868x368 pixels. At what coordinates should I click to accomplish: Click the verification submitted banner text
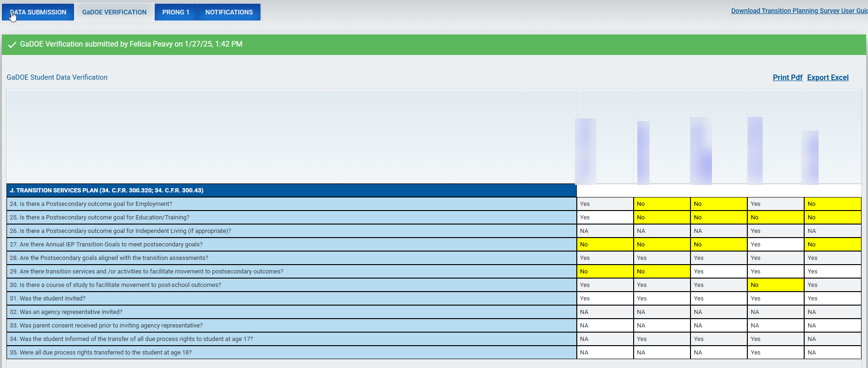131,44
